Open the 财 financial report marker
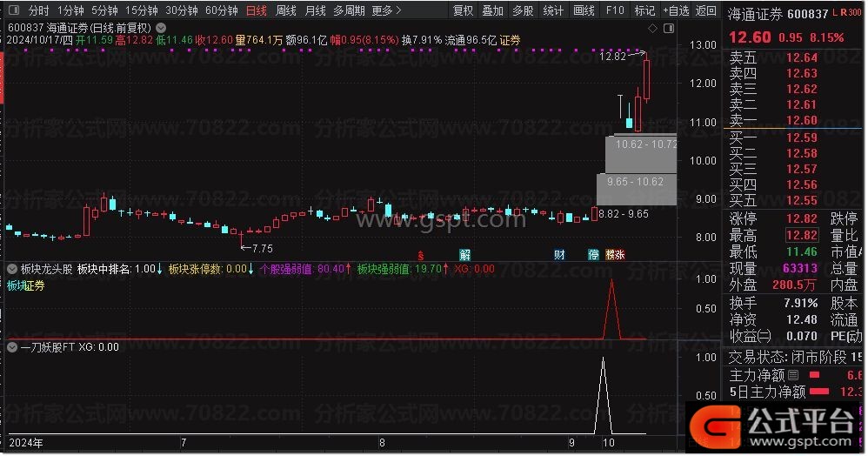The height and width of the screenshot is (456, 868). point(559,255)
